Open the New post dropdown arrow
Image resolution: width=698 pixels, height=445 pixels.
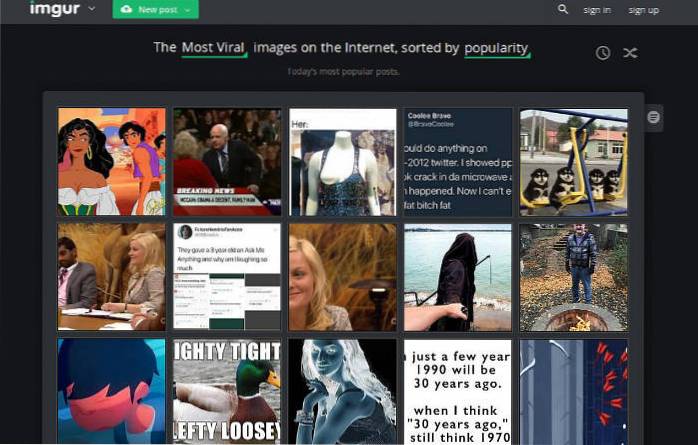[x=187, y=10]
